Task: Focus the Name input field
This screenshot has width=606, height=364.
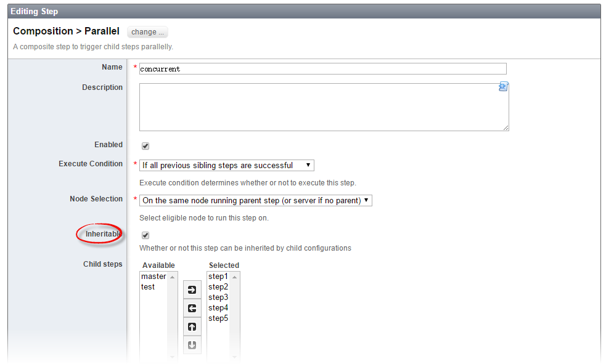Action: tap(322, 69)
